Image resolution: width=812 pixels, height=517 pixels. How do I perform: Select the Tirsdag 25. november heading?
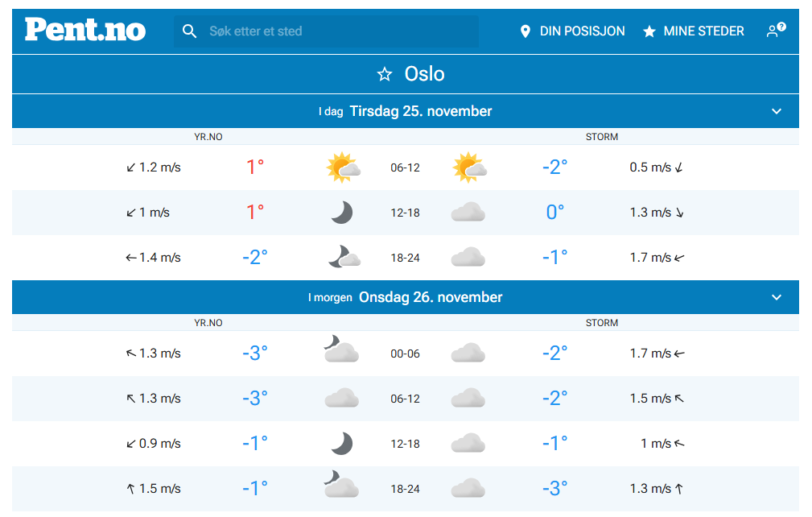[421, 111]
